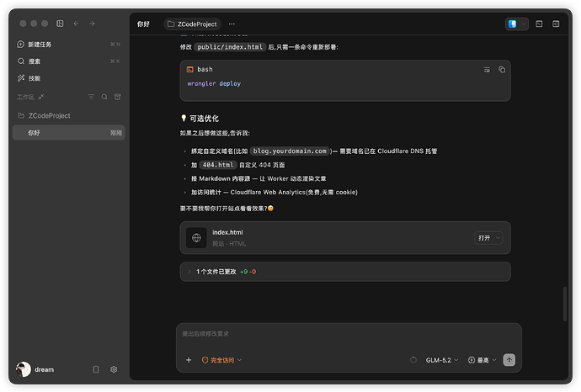Click the workspace search magnifier icon
The image size is (581, 392).
tap(104, 97)
